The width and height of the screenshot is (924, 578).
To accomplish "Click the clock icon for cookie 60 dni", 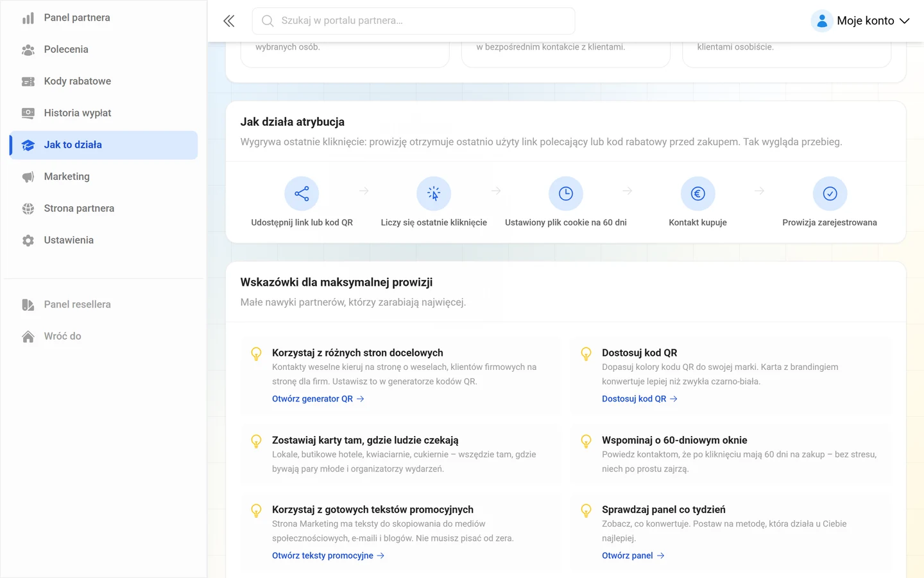I will [x=566, y=193].
